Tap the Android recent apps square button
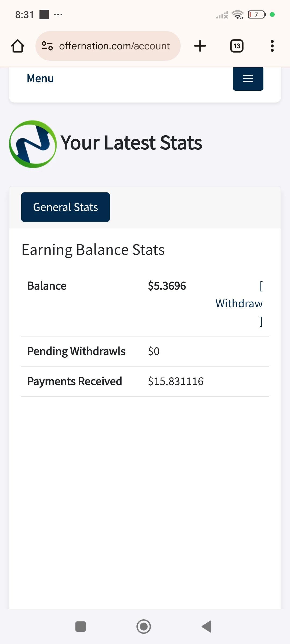290x644 pixels. 81,627
